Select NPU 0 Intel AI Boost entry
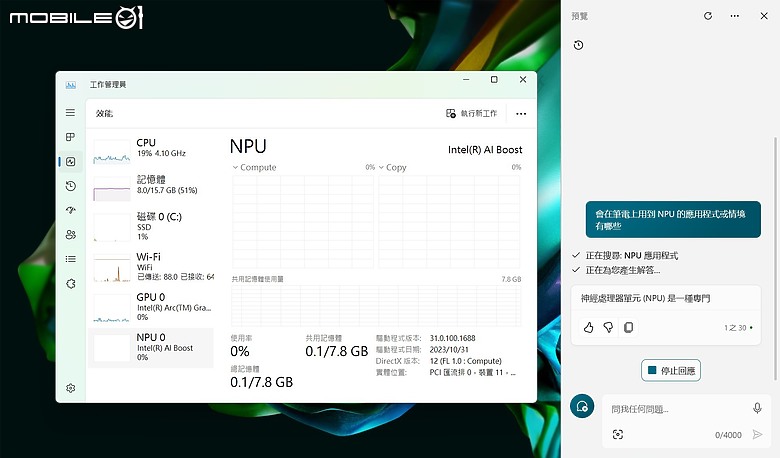Viewport: 780px width, 458px height. (x=151, y=348)
